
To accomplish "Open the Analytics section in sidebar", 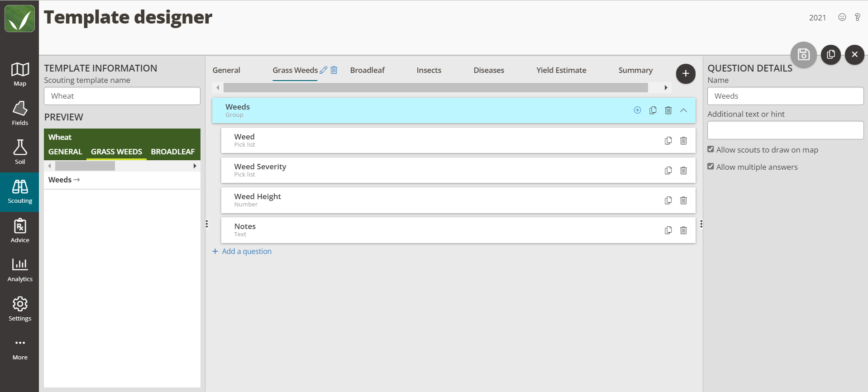I will pyautogui.click(x=20, y=270).
